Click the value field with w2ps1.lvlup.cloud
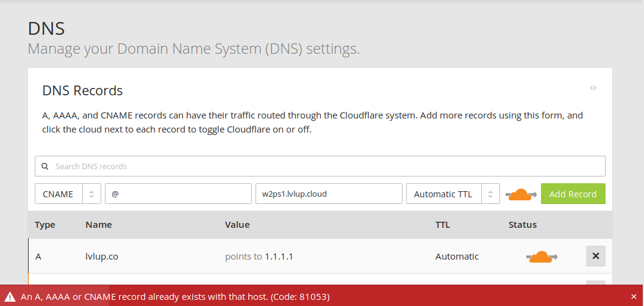This screenshot has height=306, width=644. point(328,194)
